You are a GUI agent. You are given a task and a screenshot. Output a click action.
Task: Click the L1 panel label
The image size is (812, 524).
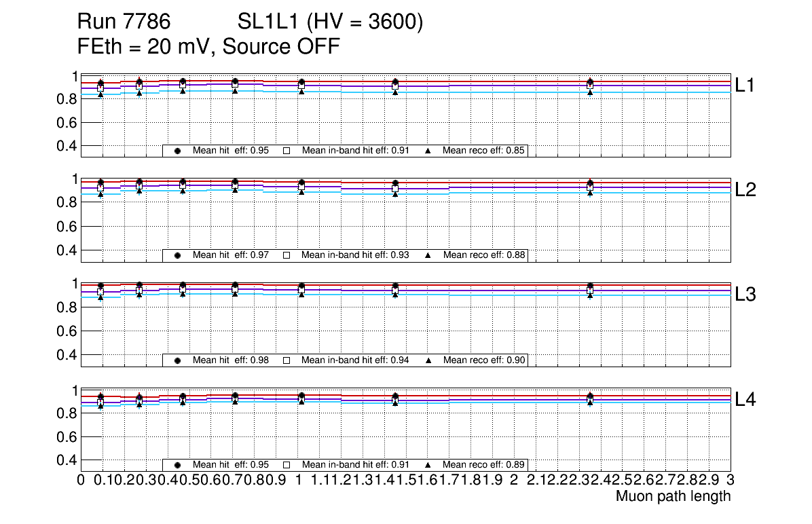click(x=745, y=85)
